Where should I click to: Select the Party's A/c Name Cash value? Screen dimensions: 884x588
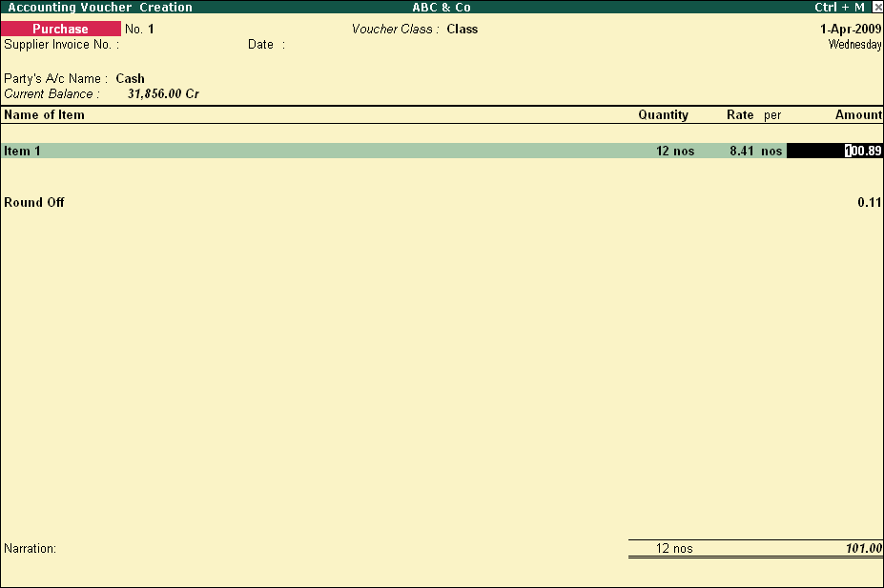pyautogui.click(x=130, y=79)
